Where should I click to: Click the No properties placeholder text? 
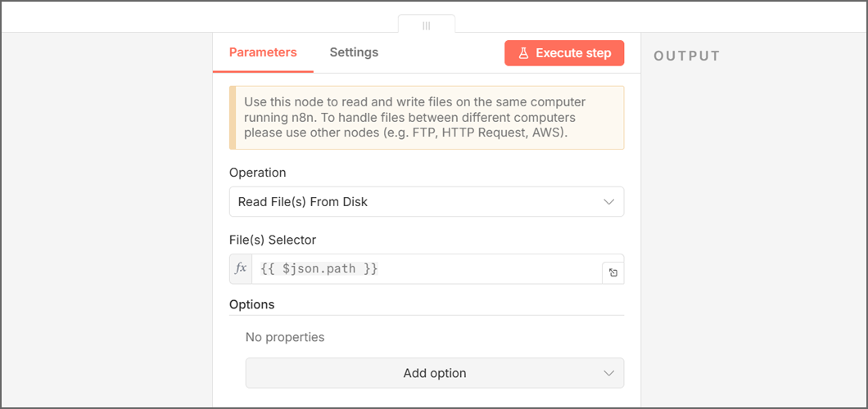tap(285, 337)
